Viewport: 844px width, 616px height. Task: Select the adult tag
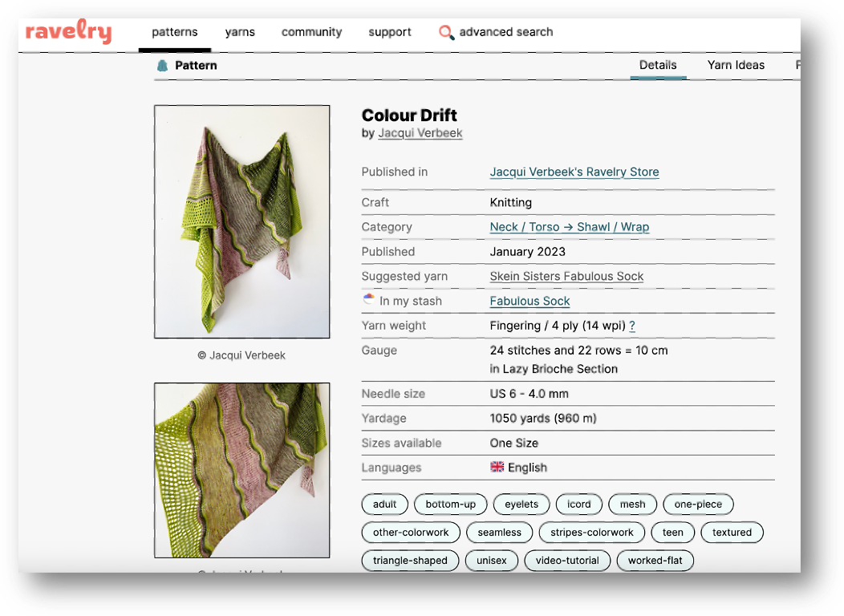(x=385, y=504)
